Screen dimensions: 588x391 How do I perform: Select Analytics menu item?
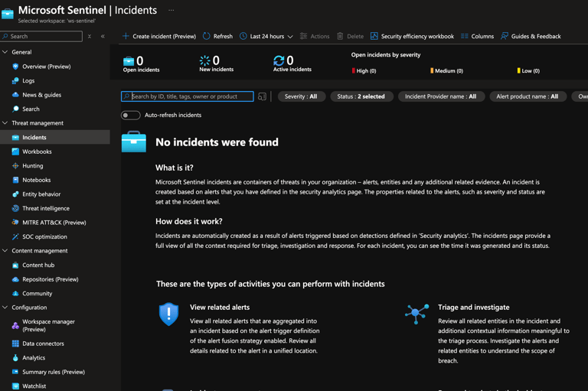point(34,357)
